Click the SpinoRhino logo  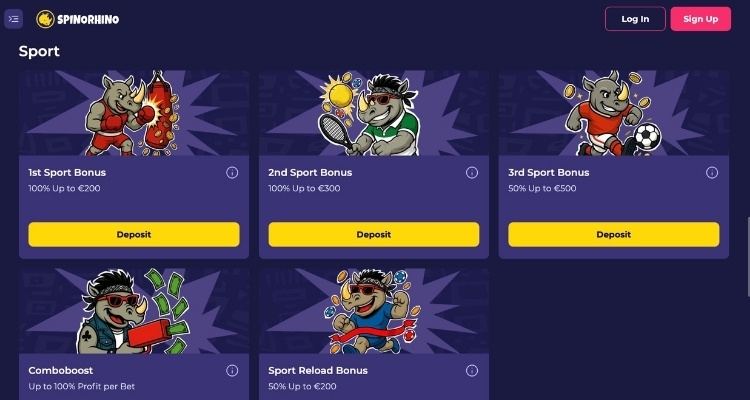(77, 19)
